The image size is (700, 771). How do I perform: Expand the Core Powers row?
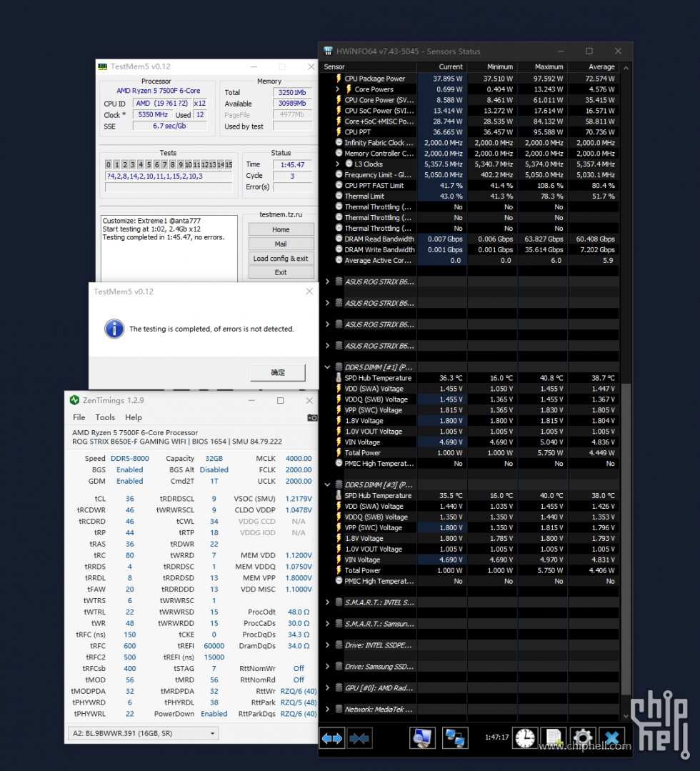[338, 89]
